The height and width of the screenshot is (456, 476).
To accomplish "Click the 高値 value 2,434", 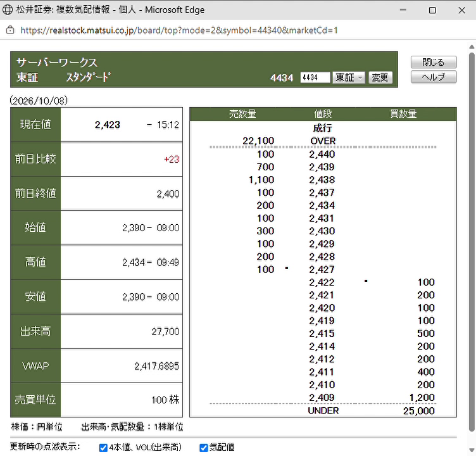I will point(134,262).
